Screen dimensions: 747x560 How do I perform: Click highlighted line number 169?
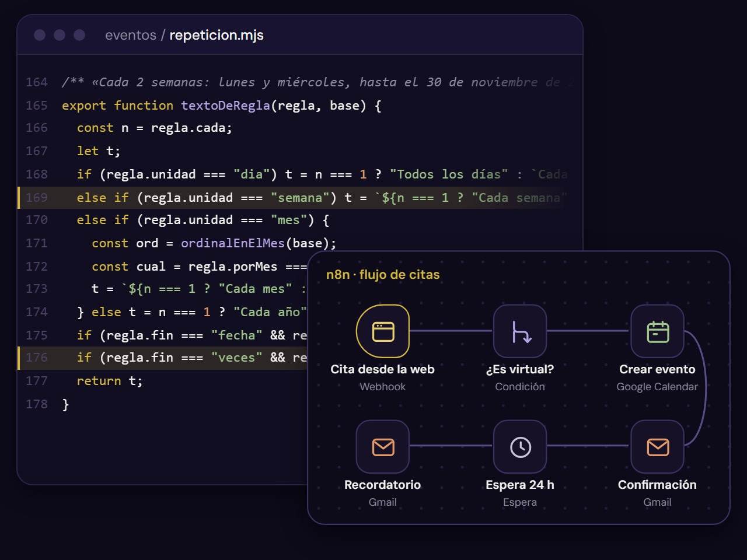37,198
